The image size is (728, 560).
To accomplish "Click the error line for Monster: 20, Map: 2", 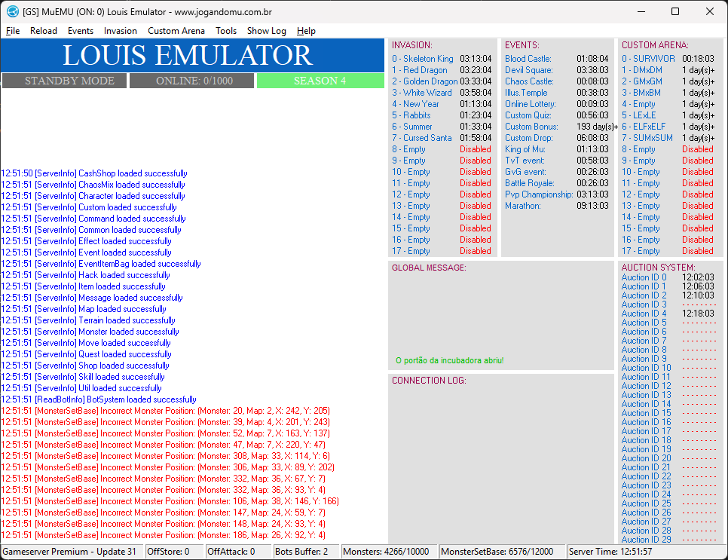I will click(x=166, y=411).
